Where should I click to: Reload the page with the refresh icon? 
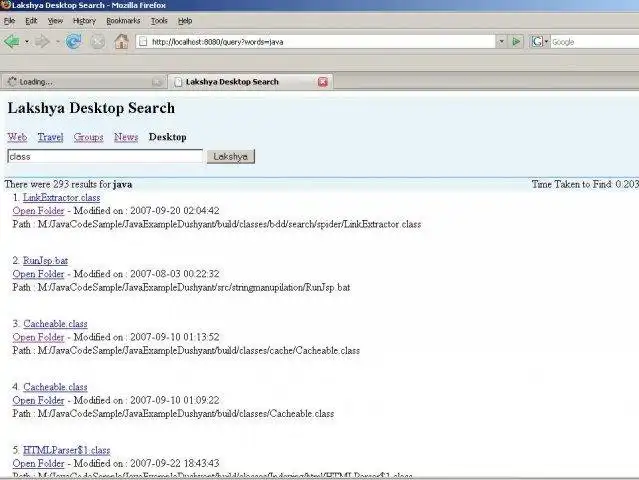tap(73, 42)
